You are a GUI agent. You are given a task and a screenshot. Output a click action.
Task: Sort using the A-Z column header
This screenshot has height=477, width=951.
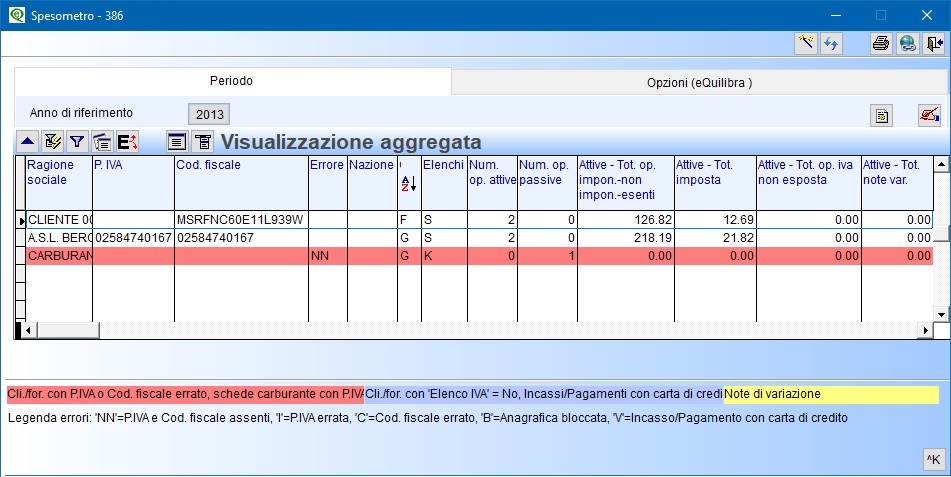pos(407,183)
